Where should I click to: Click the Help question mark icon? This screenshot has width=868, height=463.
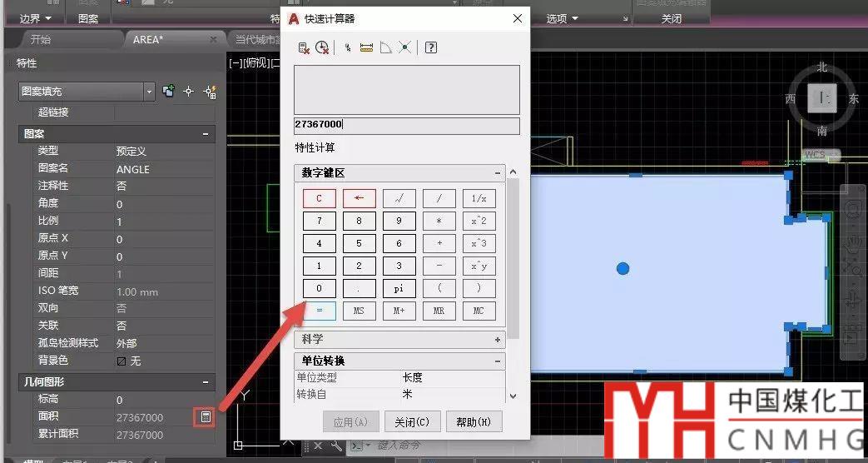[430, 48]
